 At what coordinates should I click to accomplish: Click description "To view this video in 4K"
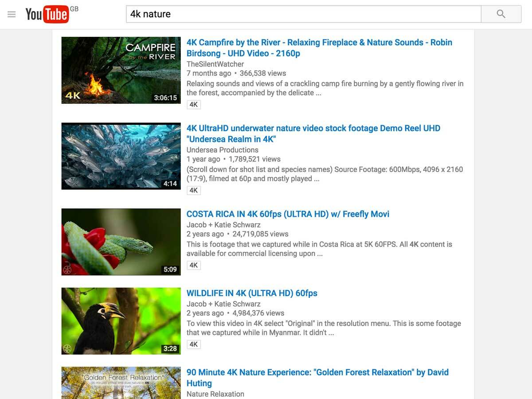click(x=324, y=328)
